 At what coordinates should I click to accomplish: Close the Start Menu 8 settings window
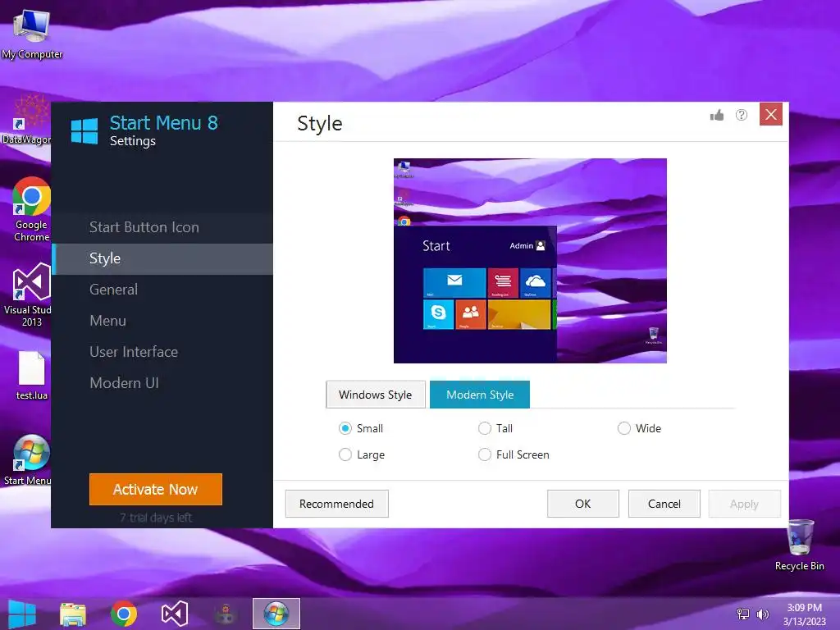click(771, 114)
